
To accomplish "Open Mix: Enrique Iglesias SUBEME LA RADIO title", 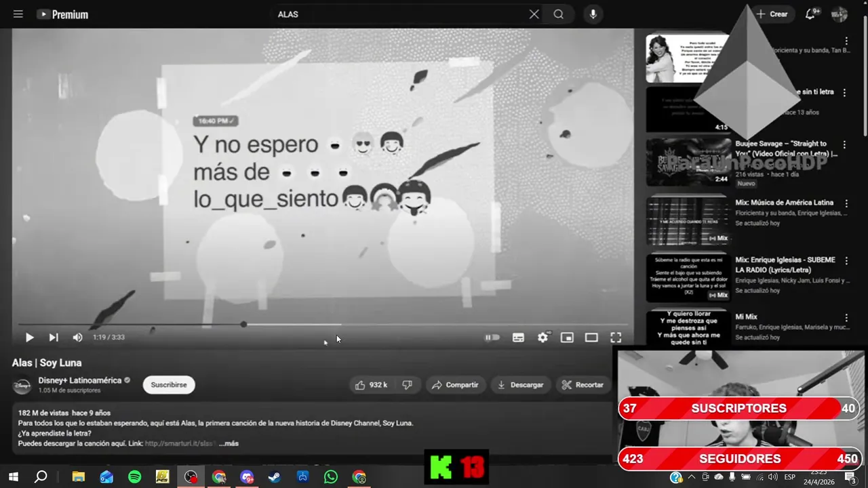I will coord(785,265).
